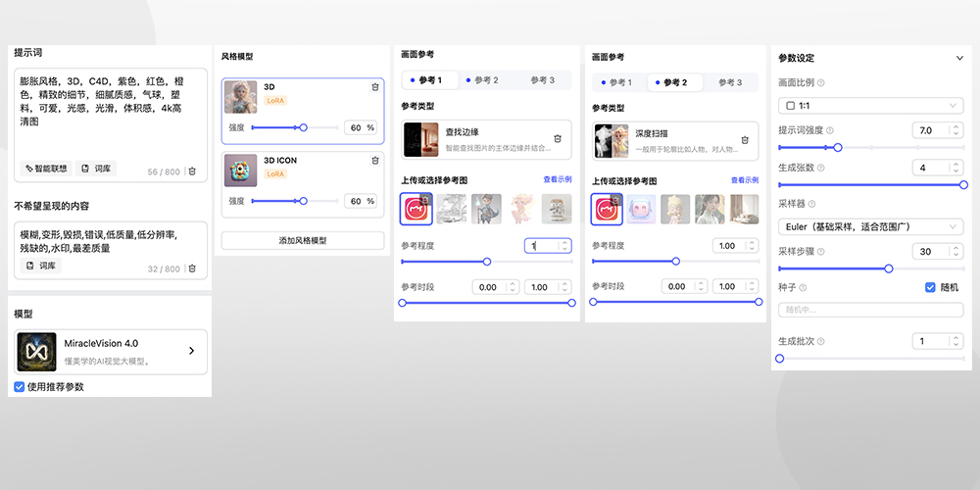Click the 生成批次 slider handle

pyautogui.click(x=779, y=359)
